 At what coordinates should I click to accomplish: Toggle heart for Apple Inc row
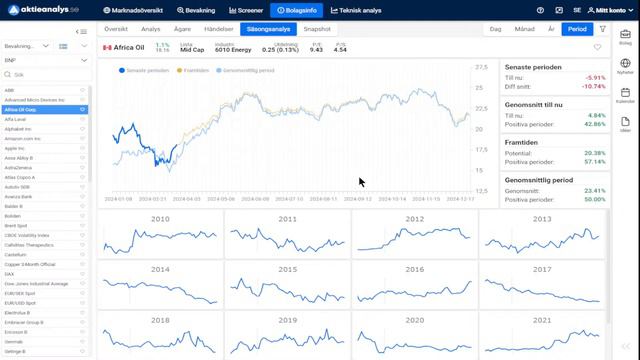point(82,148)
